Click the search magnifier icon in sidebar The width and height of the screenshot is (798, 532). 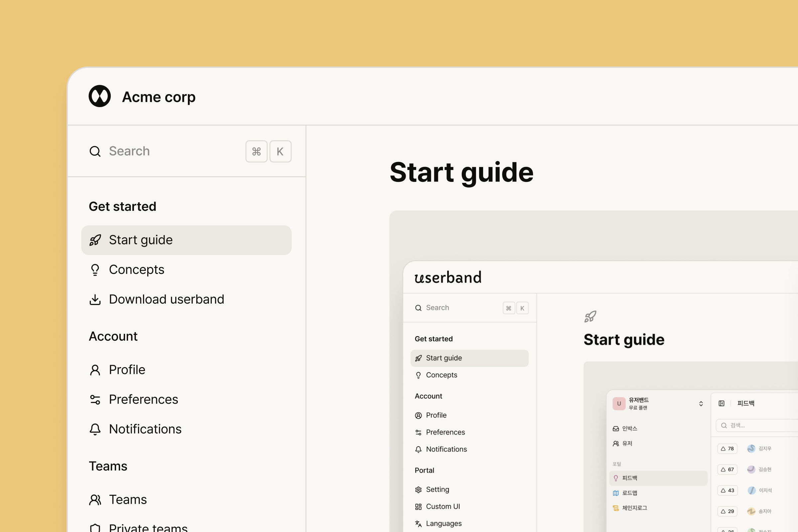click(x=95, y=151)
